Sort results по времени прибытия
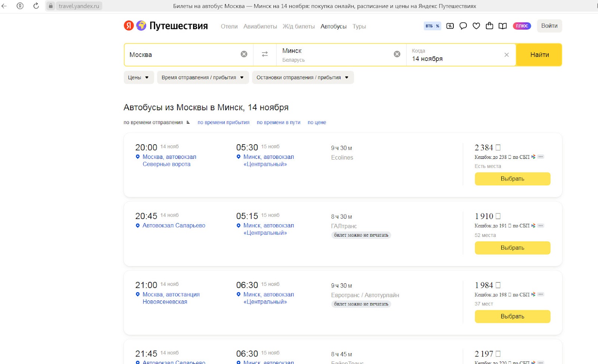 224,122
